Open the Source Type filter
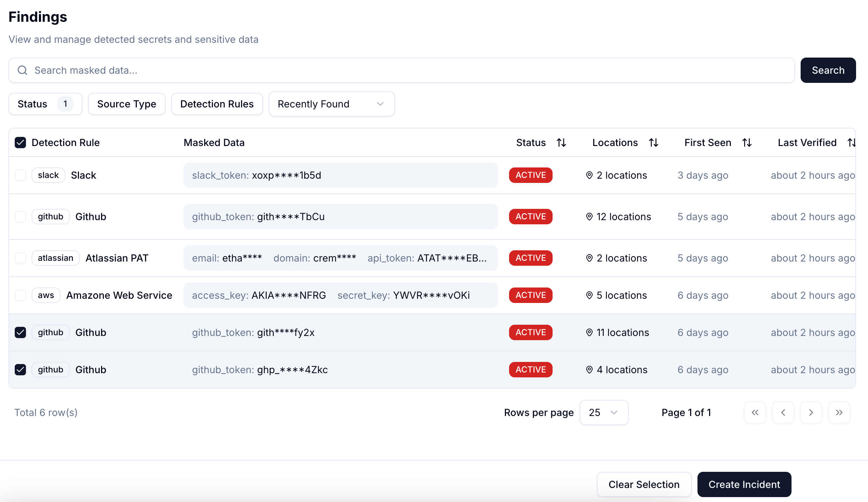 click(x=126, y=104)
